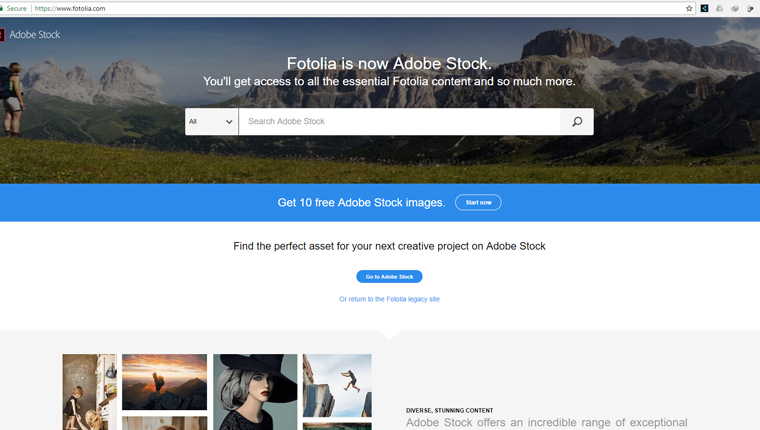Open the sunset mountain hiker thumbnail
The height and width of the screenshot is (430, 760).
click(x=164, y=382)
